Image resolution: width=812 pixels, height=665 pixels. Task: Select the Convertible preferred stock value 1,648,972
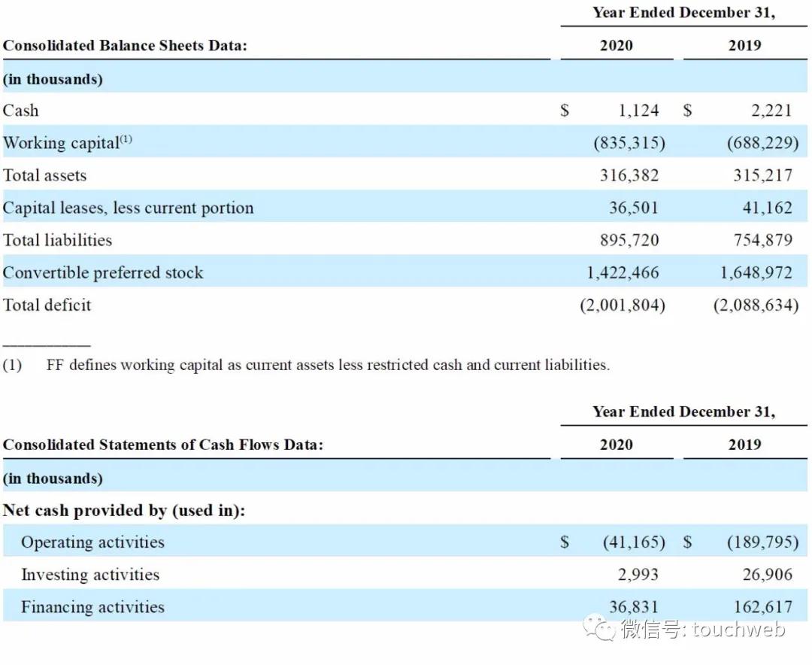(756, 272)
